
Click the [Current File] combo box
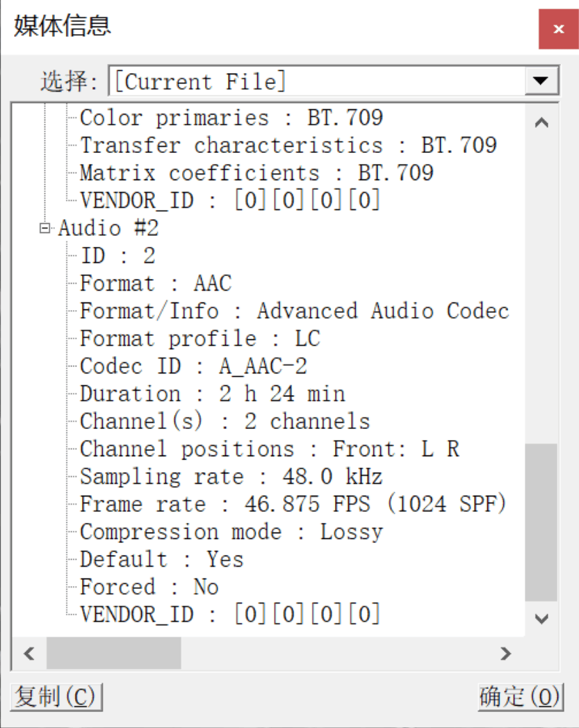(x=333, y=81)
